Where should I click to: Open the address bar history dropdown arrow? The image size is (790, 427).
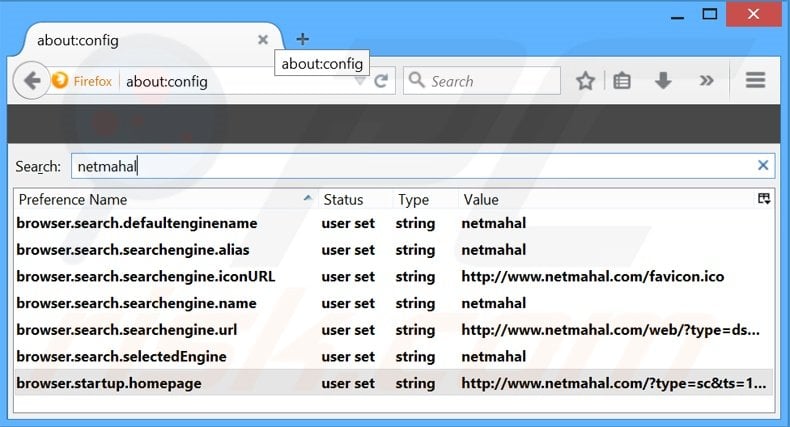(x=360, y=81)
